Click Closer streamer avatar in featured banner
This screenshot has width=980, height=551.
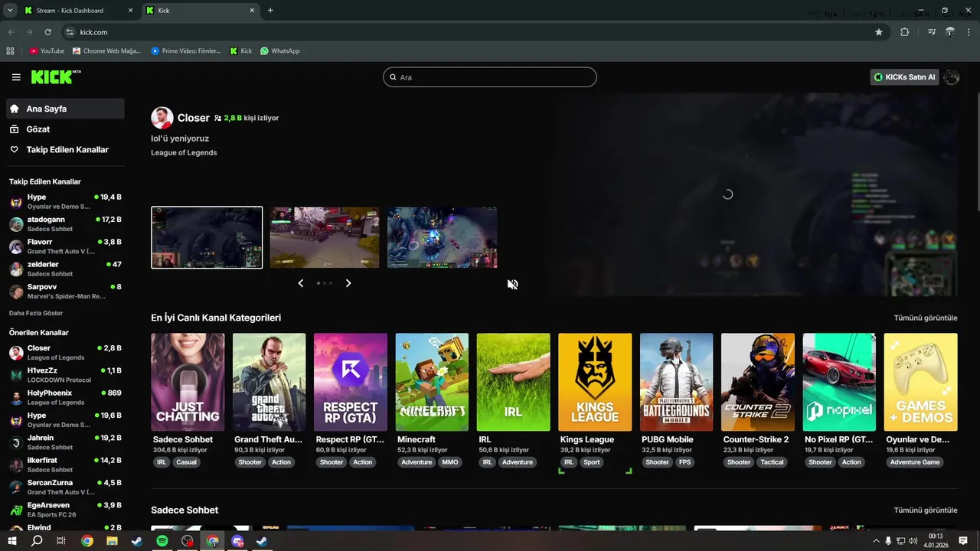click(x=162, y=118)
